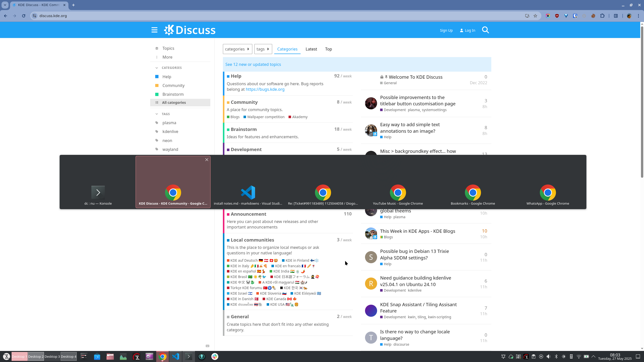Open the Brainstorm category in sidebar
The height and width of the screenshot is (362, 644).
point(173,94)
